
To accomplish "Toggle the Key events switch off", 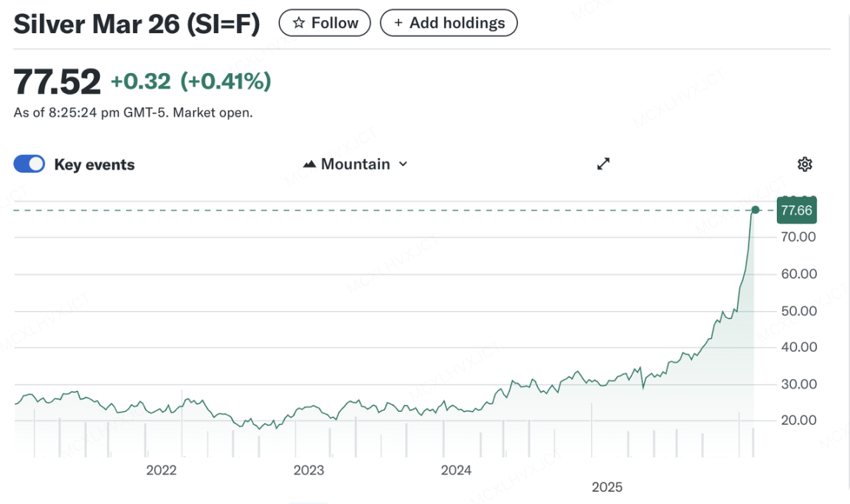I will (30, 164).
